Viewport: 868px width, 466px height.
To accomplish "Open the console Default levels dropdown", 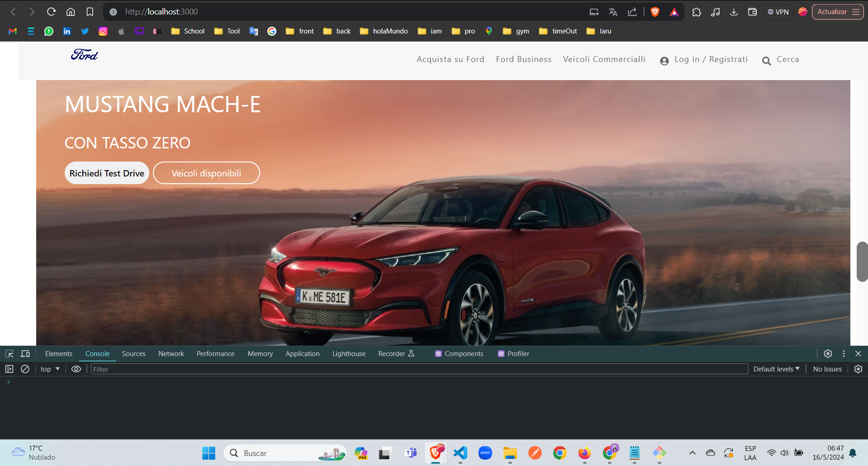I will (776, 369).
